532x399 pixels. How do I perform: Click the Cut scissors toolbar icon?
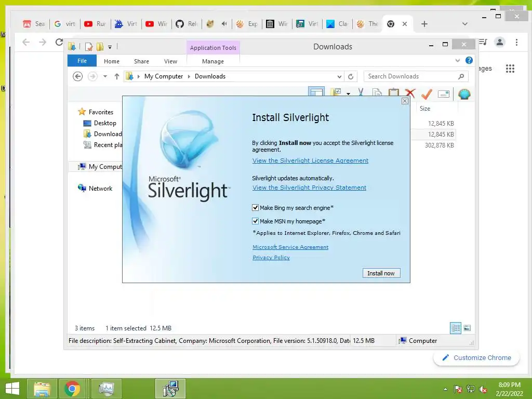pyautogui.click(x=361, y=92)
